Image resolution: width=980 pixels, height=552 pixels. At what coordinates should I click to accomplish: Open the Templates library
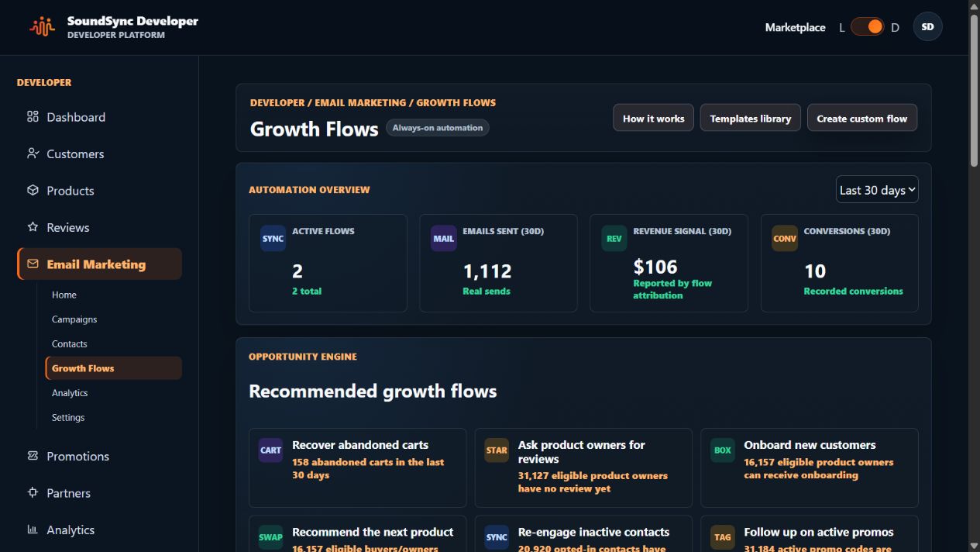tap(750, 118)
